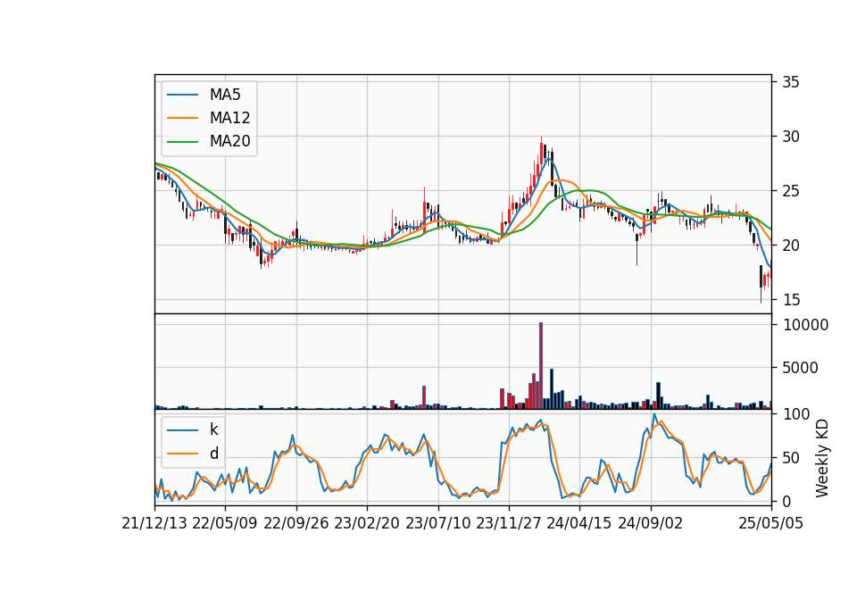Image resolution: width=857 pixels, height=616 pixels.
Task: Click date label 22/05/09
Action: pyautogui.click(x=225, y=523)
